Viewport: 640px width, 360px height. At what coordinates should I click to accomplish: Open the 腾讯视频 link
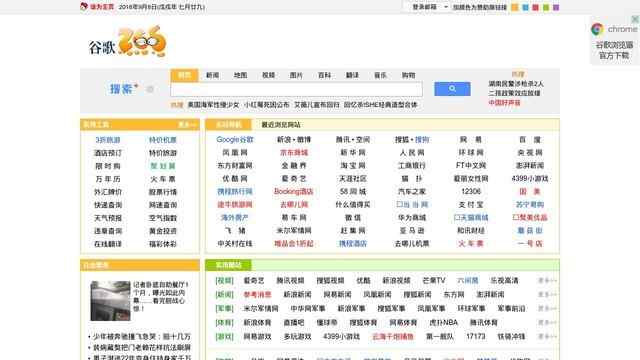[x=290, y=280]
